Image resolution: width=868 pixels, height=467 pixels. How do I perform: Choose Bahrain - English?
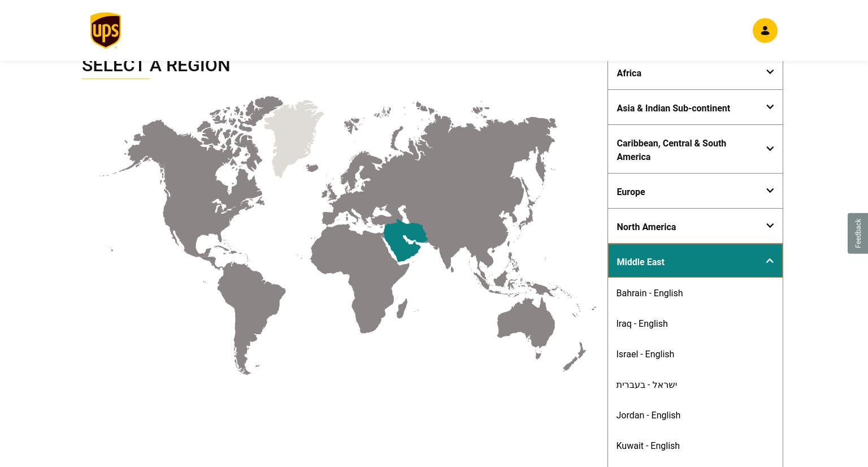coord(649,293)
